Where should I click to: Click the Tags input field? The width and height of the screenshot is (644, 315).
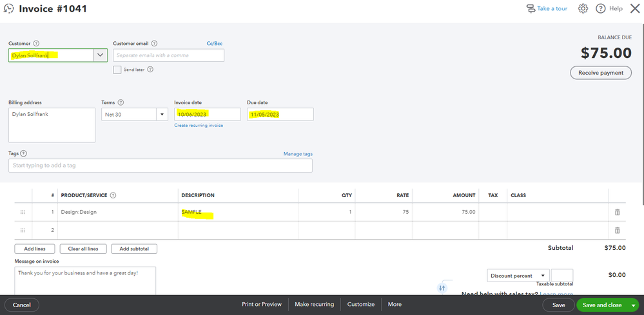[160, 166]
